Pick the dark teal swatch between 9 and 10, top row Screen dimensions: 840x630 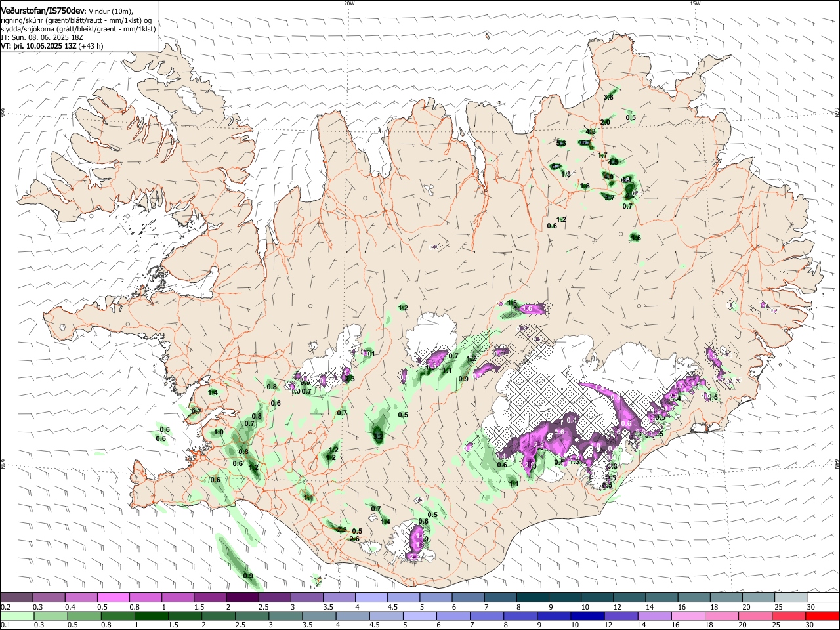[564, 597]
